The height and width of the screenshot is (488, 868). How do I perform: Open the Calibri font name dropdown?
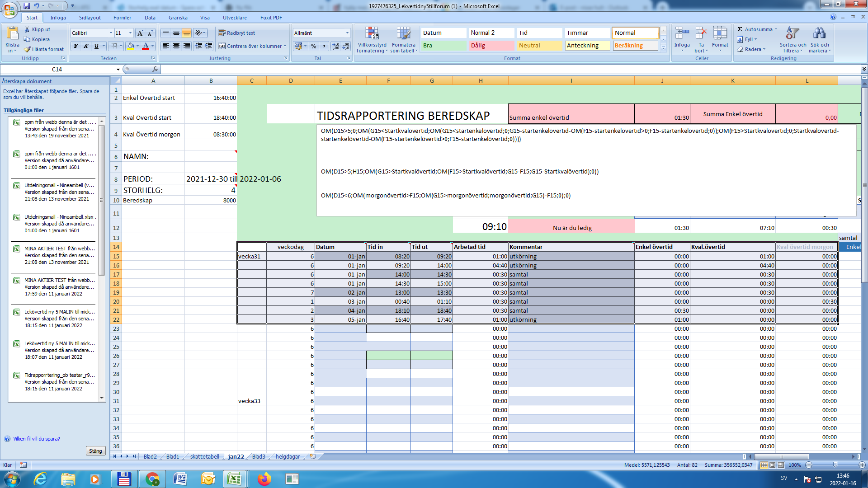111,33
